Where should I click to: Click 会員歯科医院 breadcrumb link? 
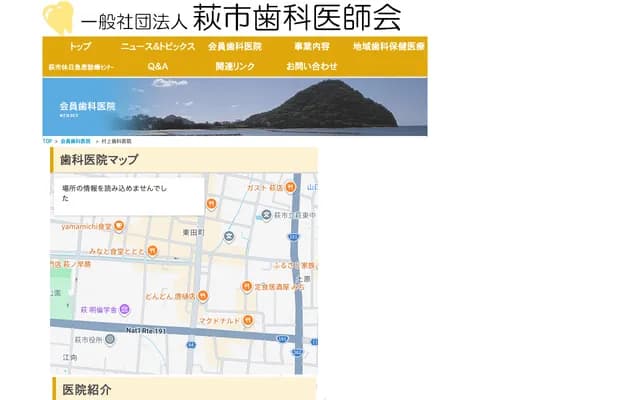click(x=75, y=141)
